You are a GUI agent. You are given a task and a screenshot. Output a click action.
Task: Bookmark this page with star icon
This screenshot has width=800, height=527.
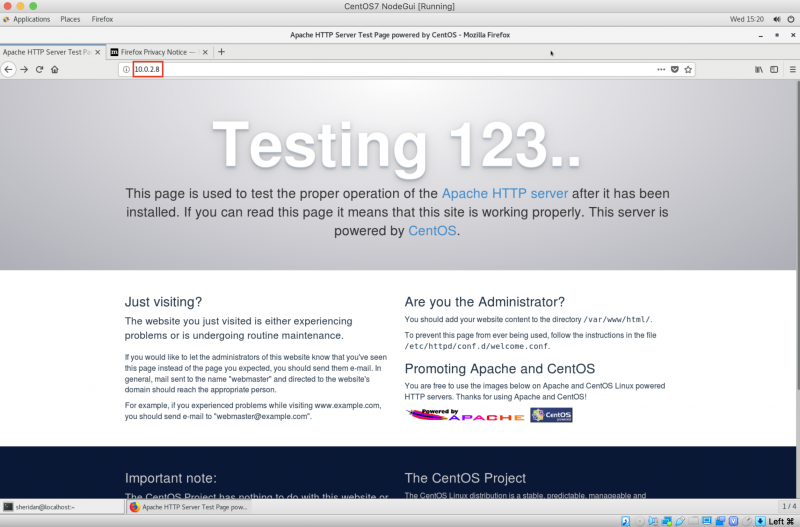[x=688, y=69]
